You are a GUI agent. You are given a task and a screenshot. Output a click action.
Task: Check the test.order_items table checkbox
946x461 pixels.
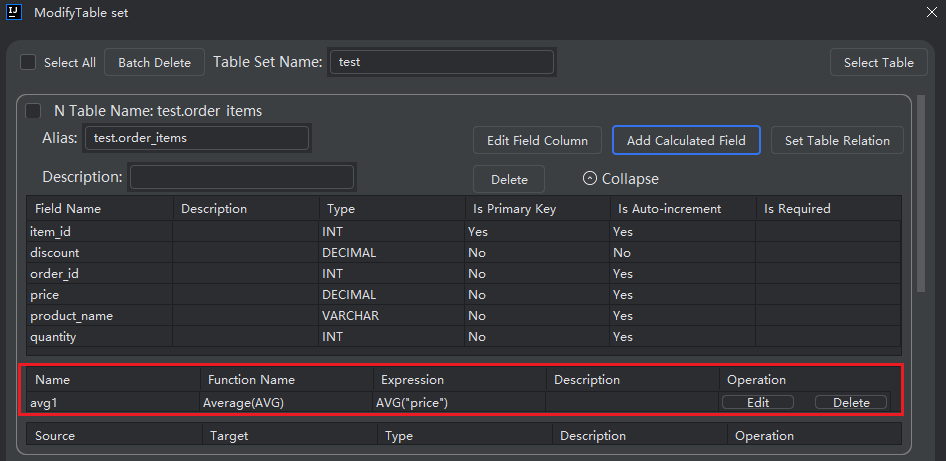pos(34,111)
